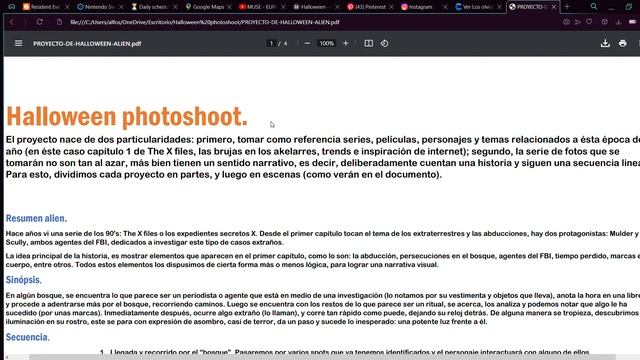Screen dimensions: 640x360
Task: Open a new browser tab
Action: point(567,7)
